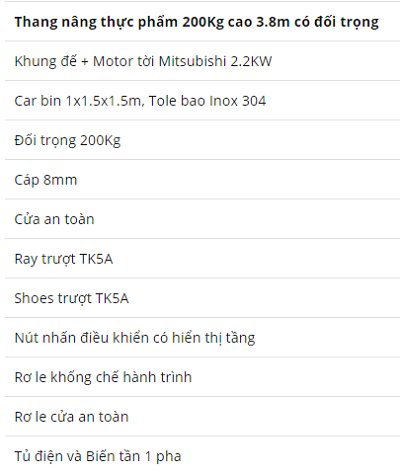Click the text Tole bao Inox 304
Screen dimensions: 400x475
pos(207,101)
